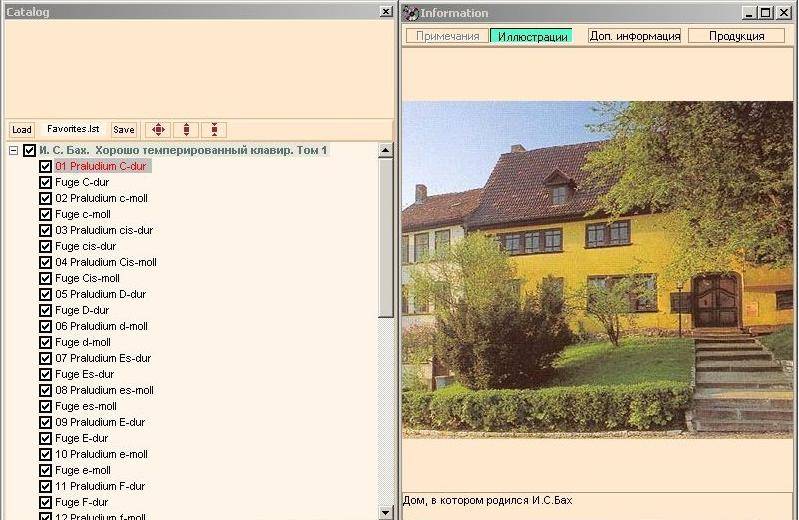
Task: Select track name Fuge cis-dur
Action: [86, 246]
